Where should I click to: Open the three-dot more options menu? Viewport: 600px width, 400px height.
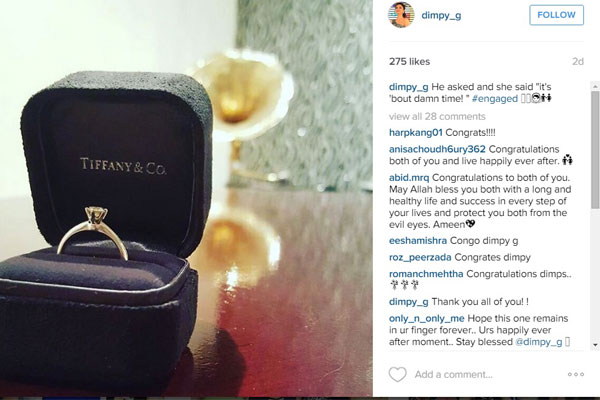point(576,374)
